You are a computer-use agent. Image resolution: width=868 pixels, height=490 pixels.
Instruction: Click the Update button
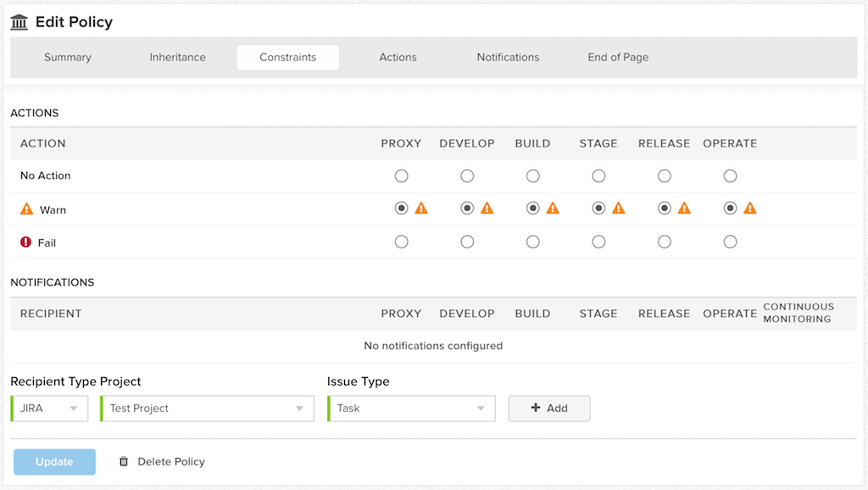(x=53, y=461)
